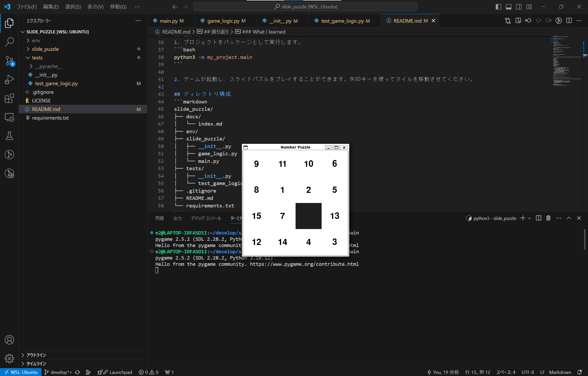
Task: Click the slide_puzzle command center search box
Action: coord(305,7)
